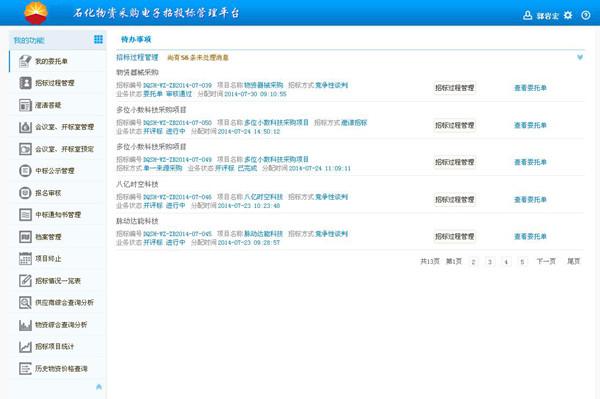Select 历史物资价格查询 menu item

pyautogui.click(x=61, y=369)
